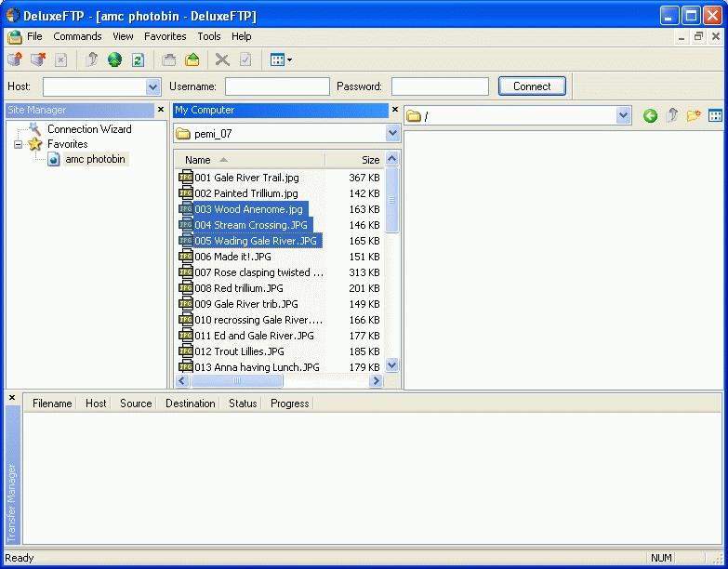Open the Host dropdown list

click(153, 86)
